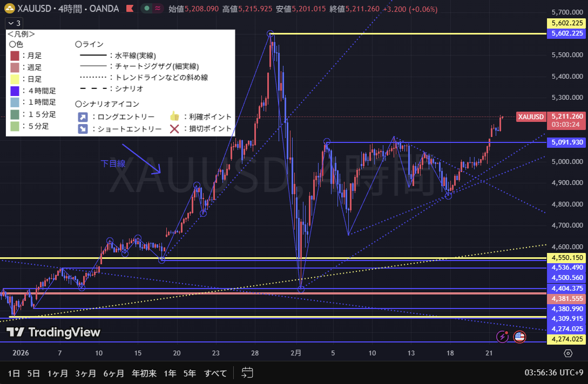This screenshot has width=588, height=384.
Task: Click the pink approximate-sign icon in header
Action: (157, 9)
